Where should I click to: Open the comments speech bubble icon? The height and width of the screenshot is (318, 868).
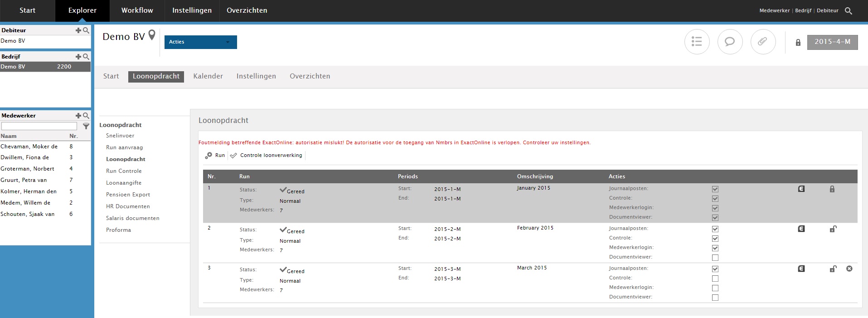730,42
